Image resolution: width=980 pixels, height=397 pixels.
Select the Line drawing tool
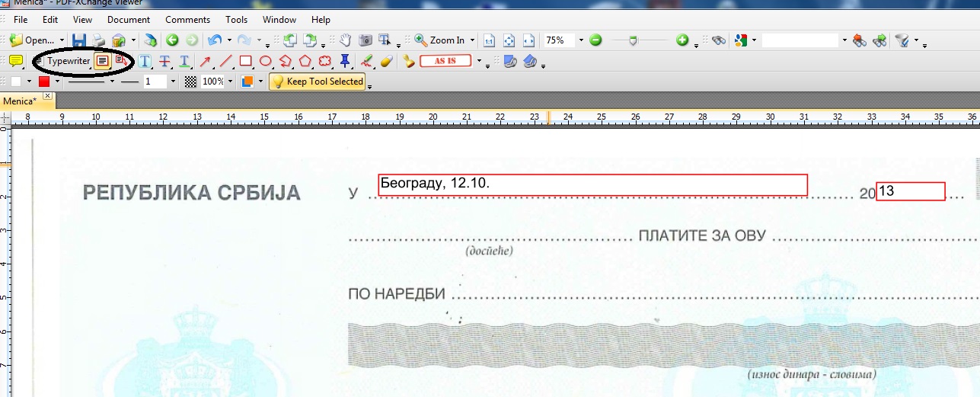click(225, 61)
